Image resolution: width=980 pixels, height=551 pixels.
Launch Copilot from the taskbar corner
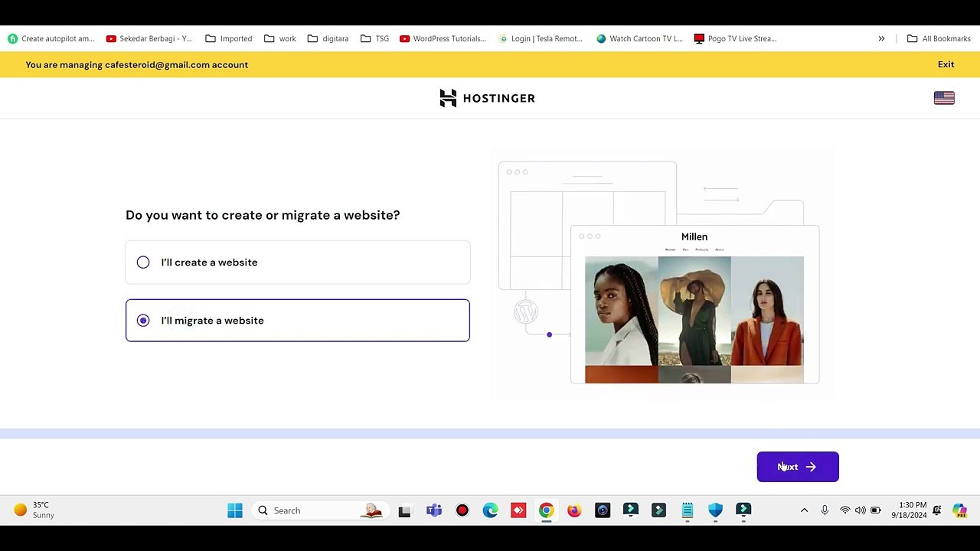pos(960,510)
